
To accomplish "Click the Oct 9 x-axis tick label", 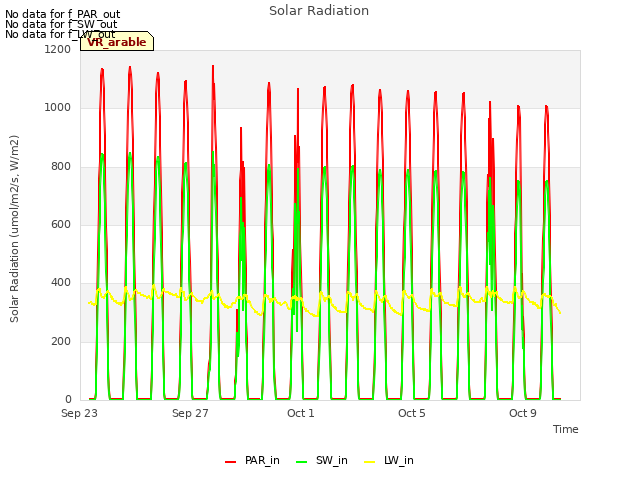I will [522, 413].
